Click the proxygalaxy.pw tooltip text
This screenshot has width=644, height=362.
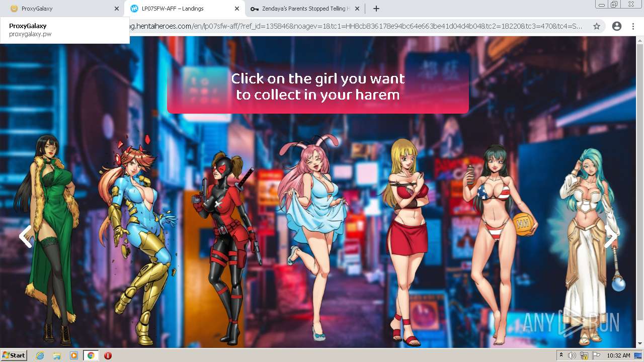[30, 34]
